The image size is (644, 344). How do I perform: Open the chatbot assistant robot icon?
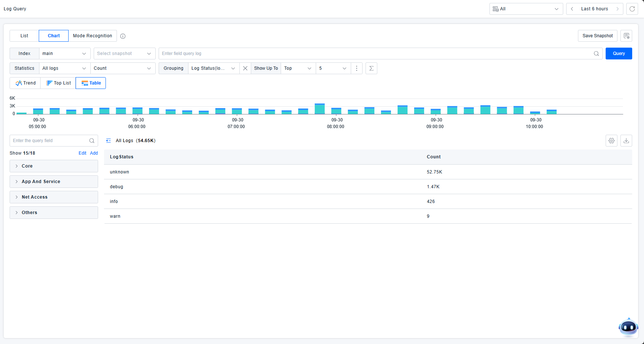click(x=628, y=327)
